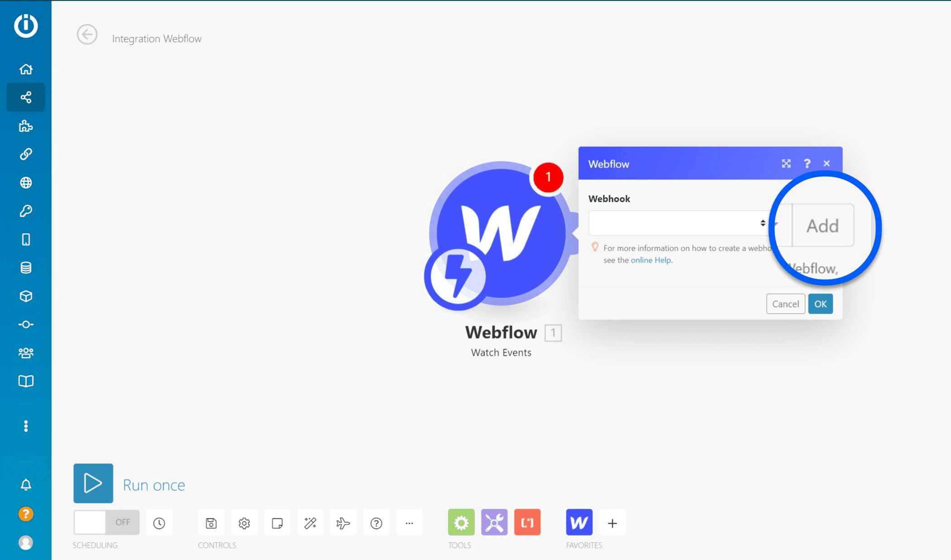
Task: Open the Webflow dialog help question mark
Action: [807, 164]
